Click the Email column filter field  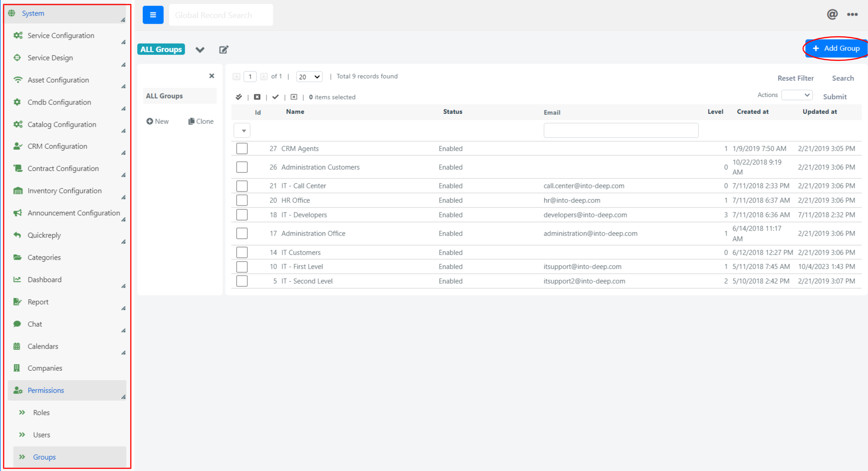[x=621, y=131]
